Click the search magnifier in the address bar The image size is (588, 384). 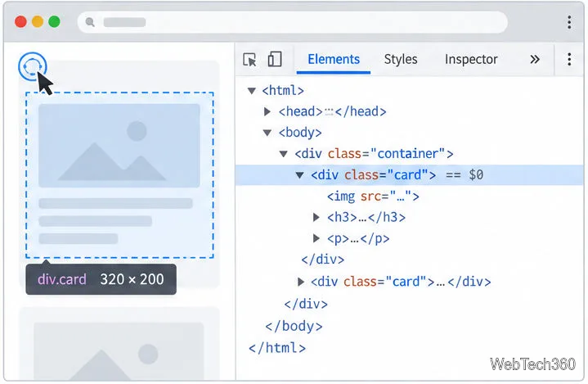(90, 22)
